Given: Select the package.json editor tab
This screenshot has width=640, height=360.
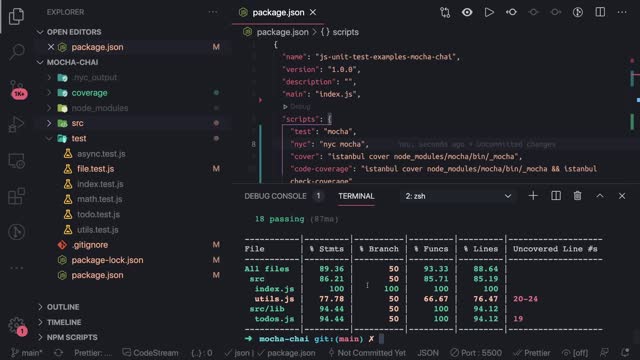Looking at the screenshot, I should tap(278, 12).
